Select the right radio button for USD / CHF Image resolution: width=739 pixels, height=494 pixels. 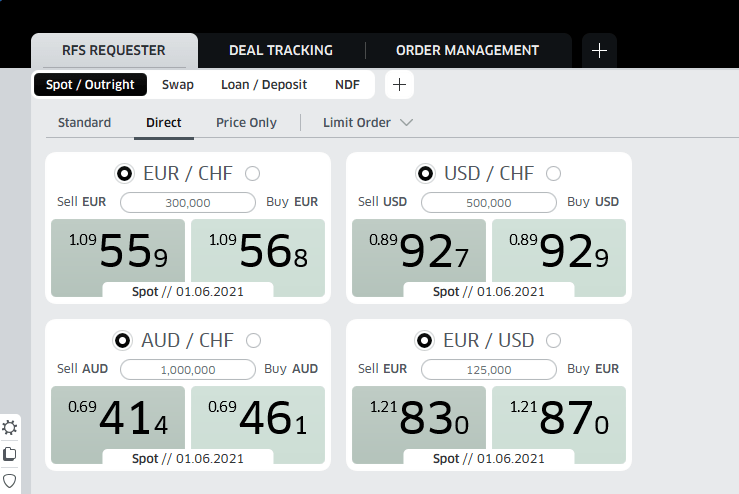[x=553, y=174]
